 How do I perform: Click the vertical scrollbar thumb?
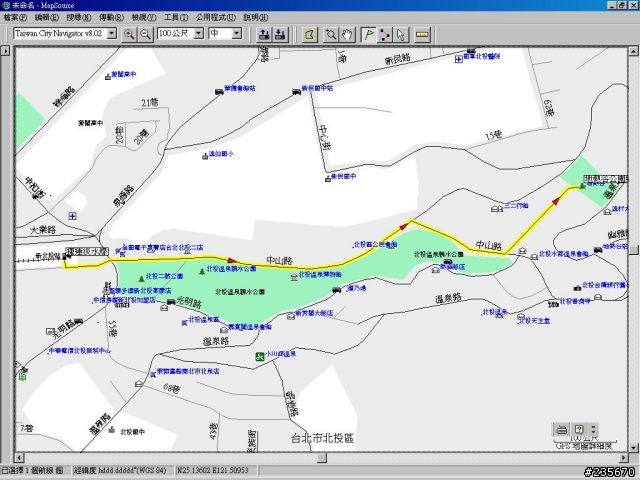click(x=633, y=249)
